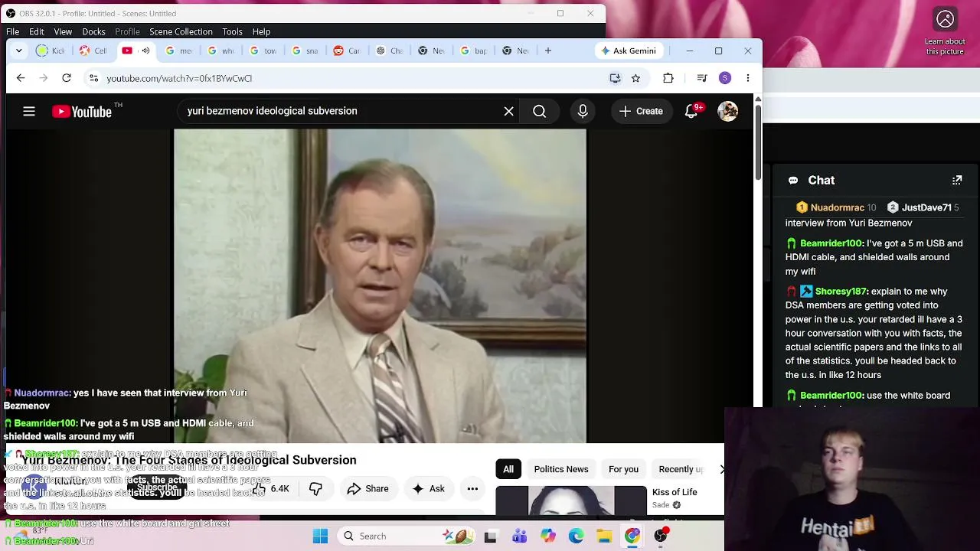Switch to the ChatGPT 'Cha' tab
The height and width of the screenshot is (551, 980).
click(x=389, y=51)
